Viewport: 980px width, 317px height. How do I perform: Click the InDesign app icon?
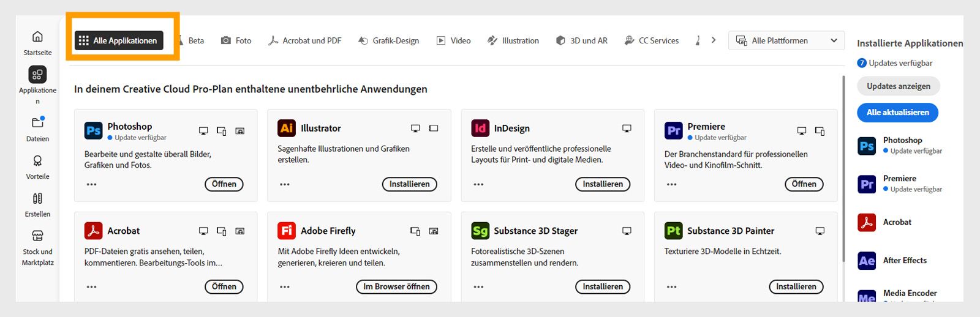point(480,128)
